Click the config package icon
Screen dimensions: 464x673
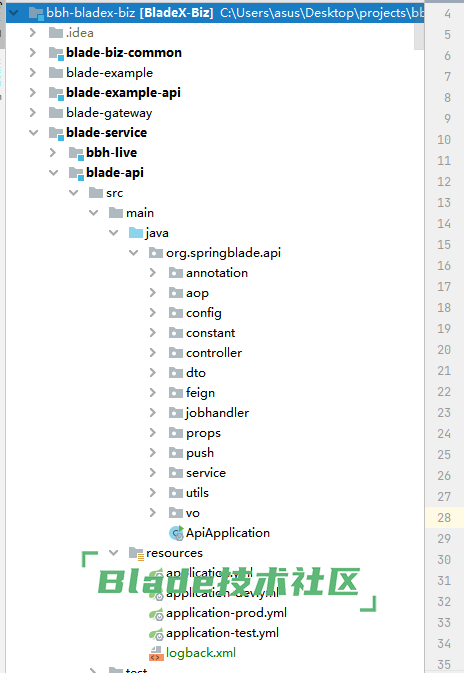(x=176, y=312)
